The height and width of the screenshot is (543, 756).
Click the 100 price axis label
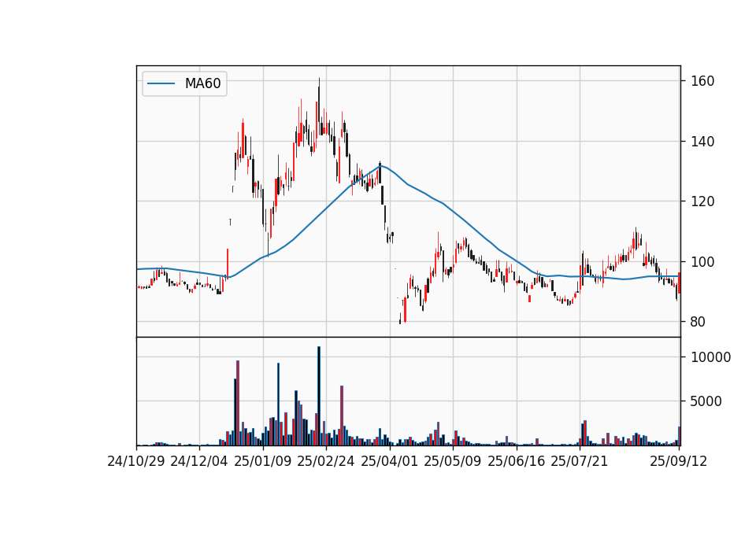pos(702,262)
